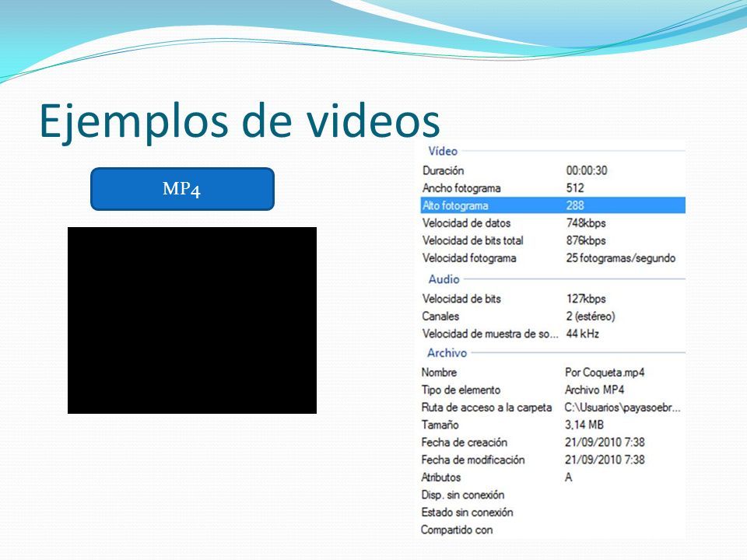Click the 'Ejemplos de videos' title
Viewport: 747px width, 560px height.
[x=240, y=121]
